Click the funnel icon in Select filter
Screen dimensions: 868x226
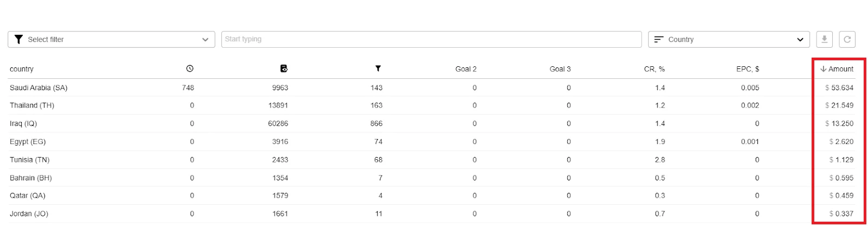[x=18, y=39]
